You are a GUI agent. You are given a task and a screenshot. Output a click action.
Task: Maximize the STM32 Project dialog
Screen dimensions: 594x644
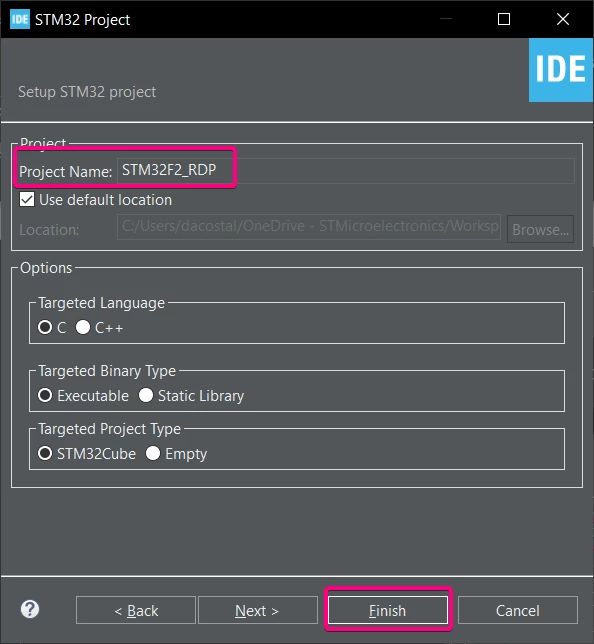coord(504,19)
